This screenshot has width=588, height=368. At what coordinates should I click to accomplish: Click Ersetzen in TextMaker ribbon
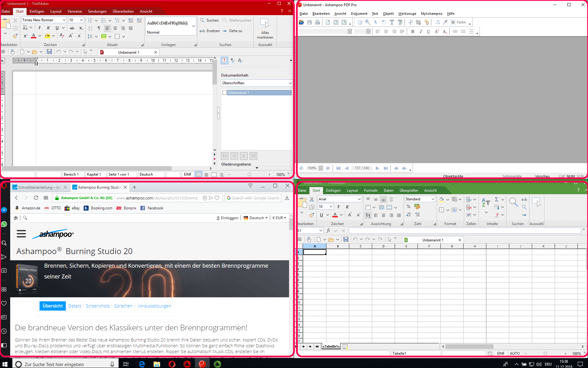[210, 31]
